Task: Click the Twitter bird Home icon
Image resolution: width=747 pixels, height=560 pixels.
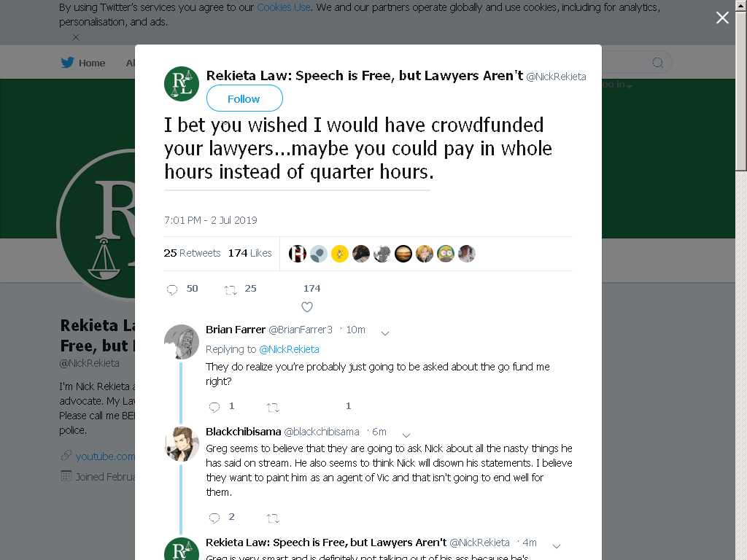Action: click(68, 63)
